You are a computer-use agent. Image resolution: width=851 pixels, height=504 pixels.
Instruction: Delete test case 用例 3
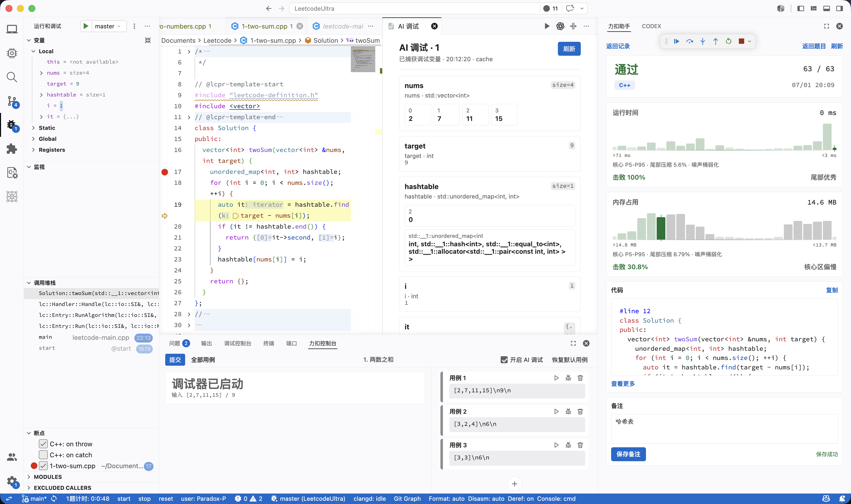click(x=580, y=445)
